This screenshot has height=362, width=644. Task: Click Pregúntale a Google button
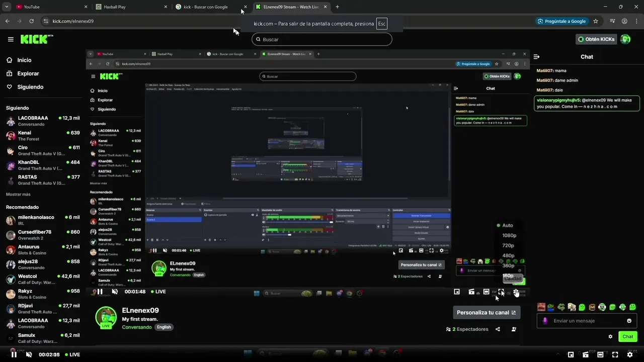[x=562, y=21]
